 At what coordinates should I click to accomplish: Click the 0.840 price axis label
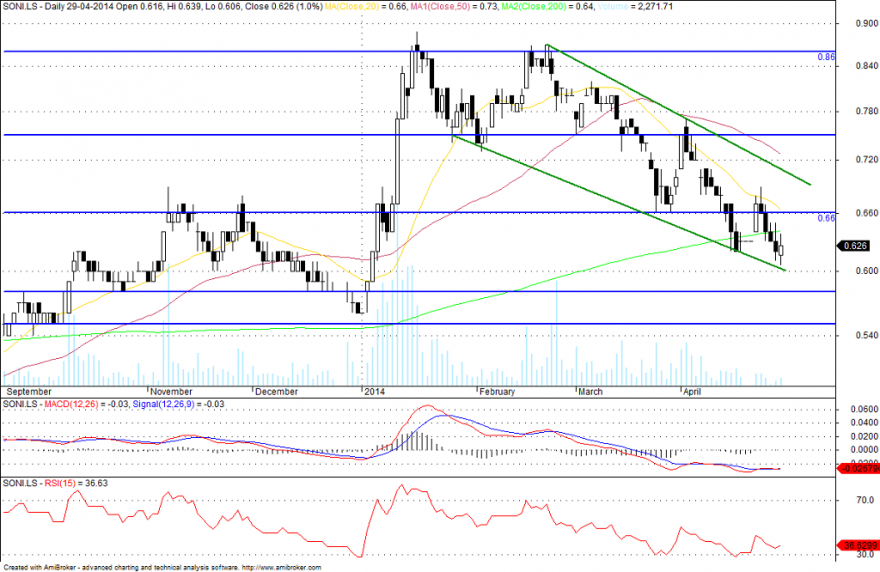pyautogui.click(x=867, y=66)
